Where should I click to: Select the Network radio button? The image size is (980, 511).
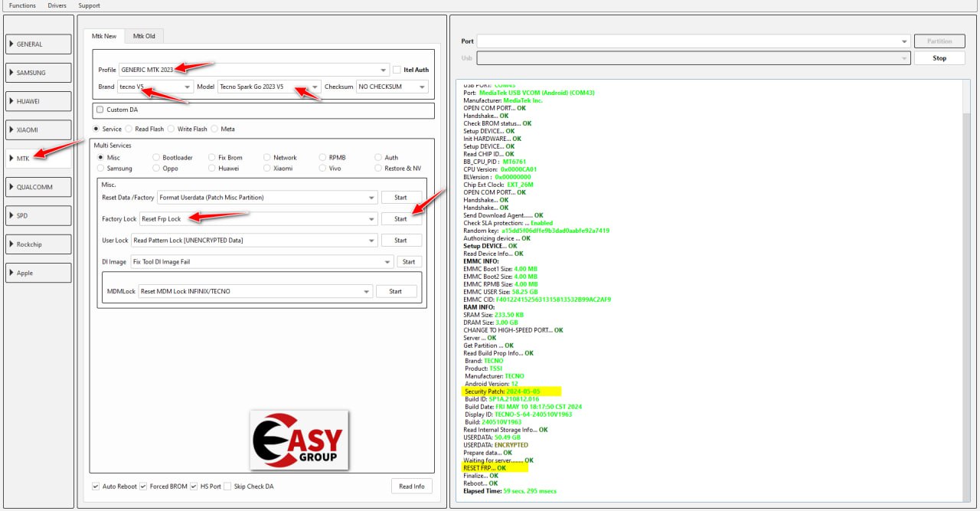pyautogui.click(x=267, y=158)
